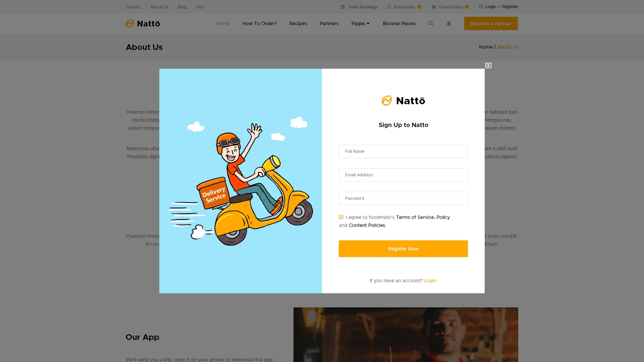Click the Become a Partner button
This screenshot has width=644, height=362.
491,23
